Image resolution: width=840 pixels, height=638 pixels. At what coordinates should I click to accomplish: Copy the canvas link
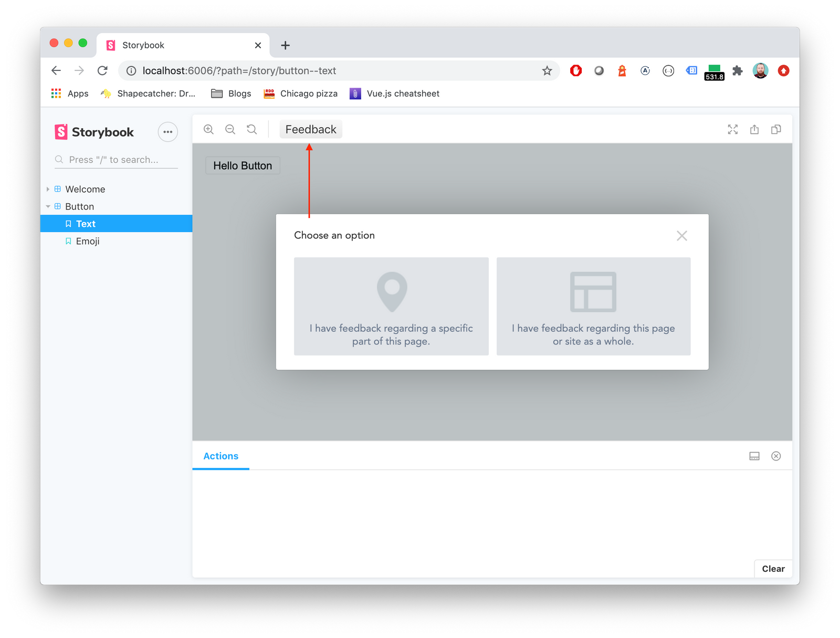(x=776, y=129)
